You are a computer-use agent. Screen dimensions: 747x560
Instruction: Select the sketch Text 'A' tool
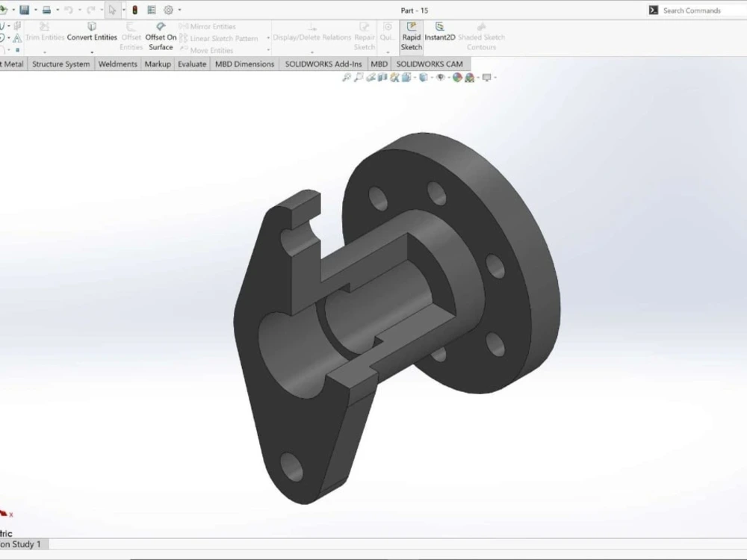pyautogui.click(x=17, y=38)
